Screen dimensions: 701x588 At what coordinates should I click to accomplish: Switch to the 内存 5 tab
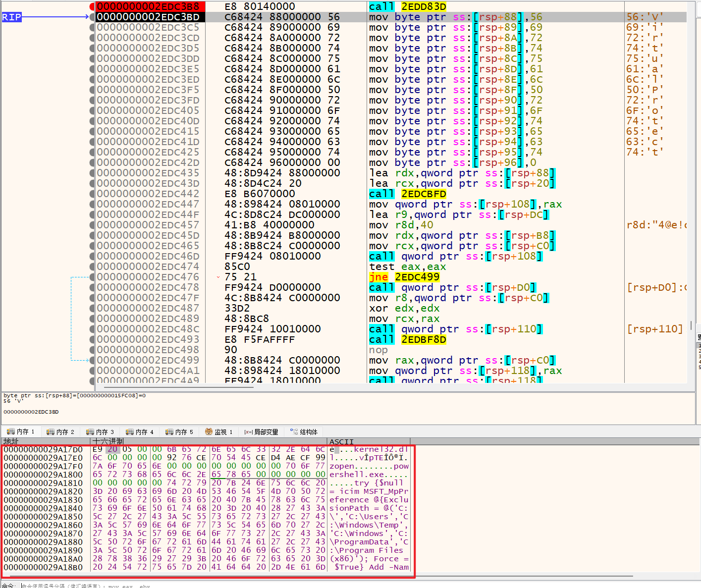tap(179, 432)
